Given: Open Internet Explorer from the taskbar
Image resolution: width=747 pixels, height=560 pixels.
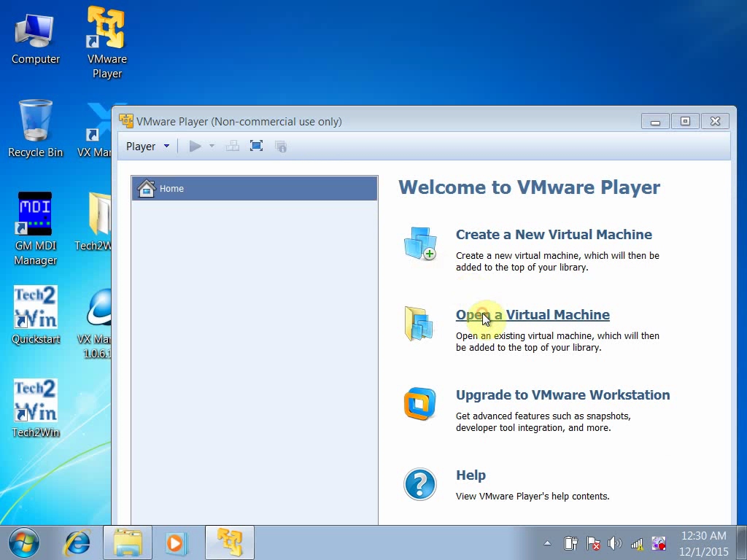Looking at the screenshot, I should 77,542.
